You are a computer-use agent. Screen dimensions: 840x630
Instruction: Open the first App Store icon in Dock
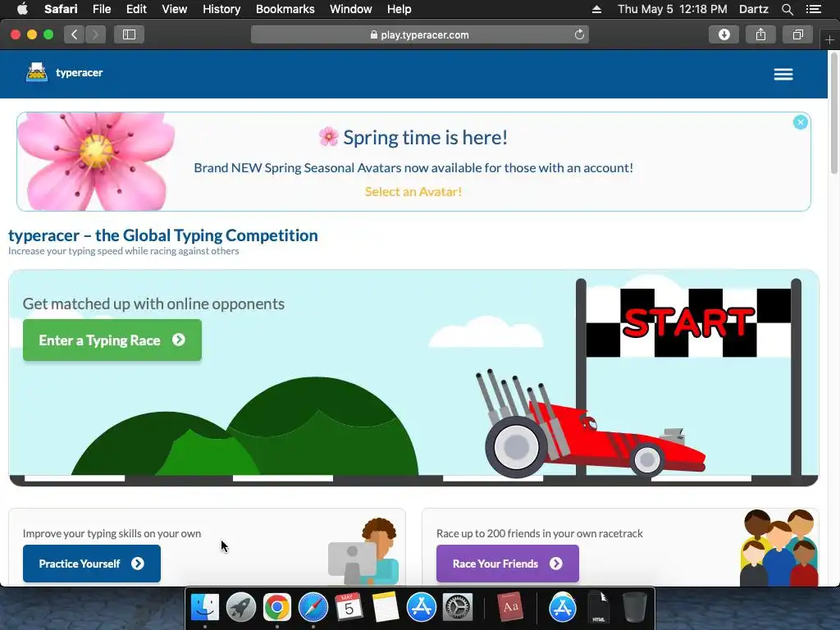point(421,608)
